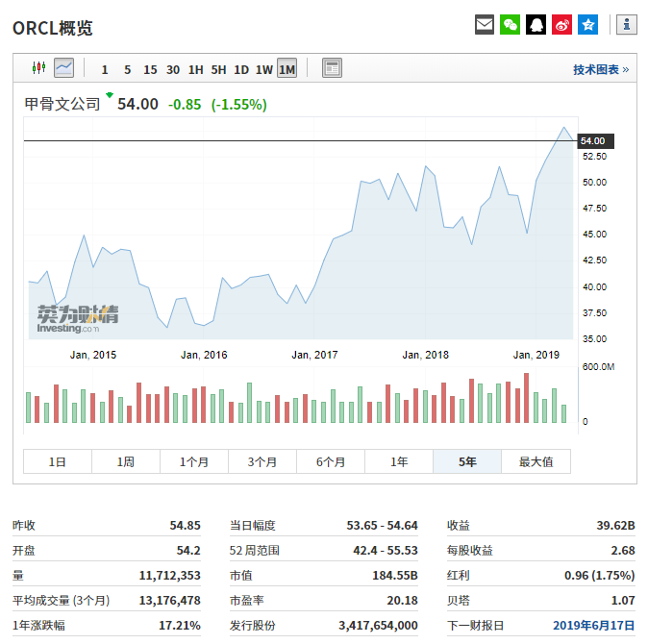Screen dimensions: 648x644
Task: Select the 1D interval
Action: click(241, 69)
